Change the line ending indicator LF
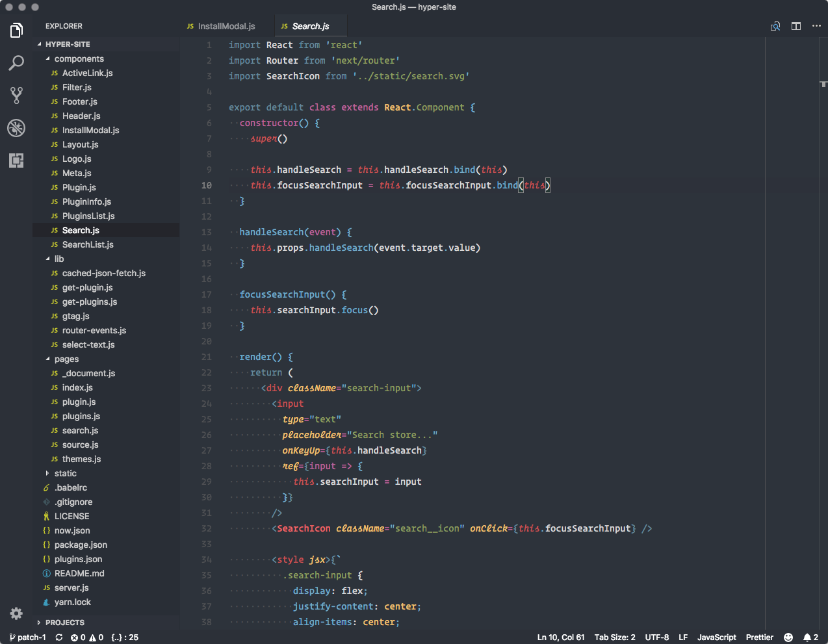 click(x=683, y=638)
